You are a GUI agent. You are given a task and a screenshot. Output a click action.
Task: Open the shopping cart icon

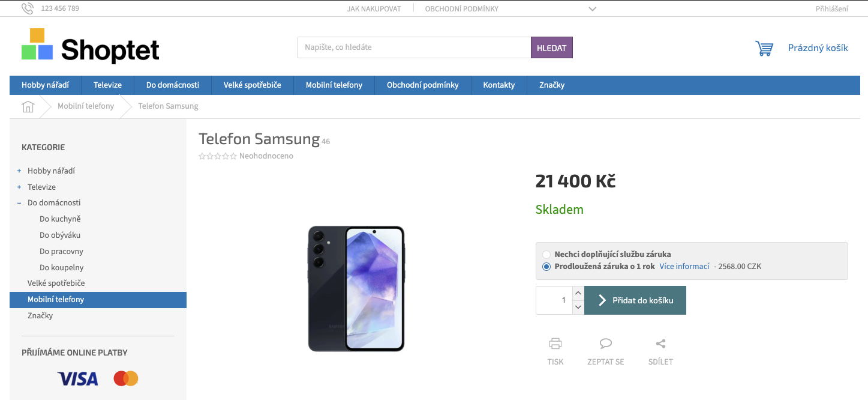pos(764,48)
